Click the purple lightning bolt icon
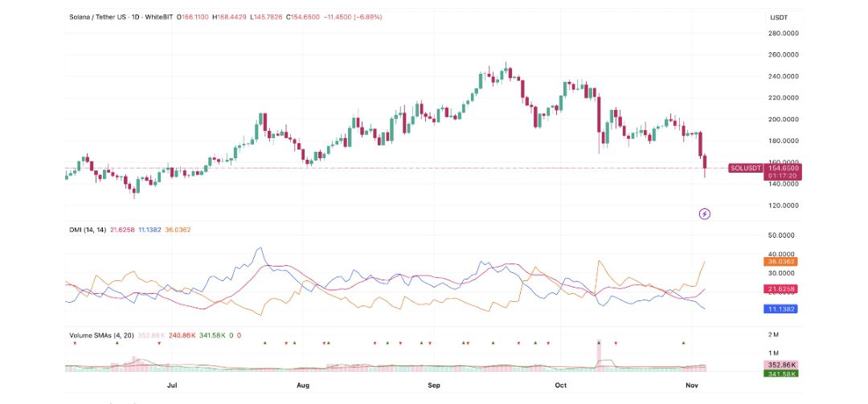Screen dimensions: 868x404 pos(705,214)
